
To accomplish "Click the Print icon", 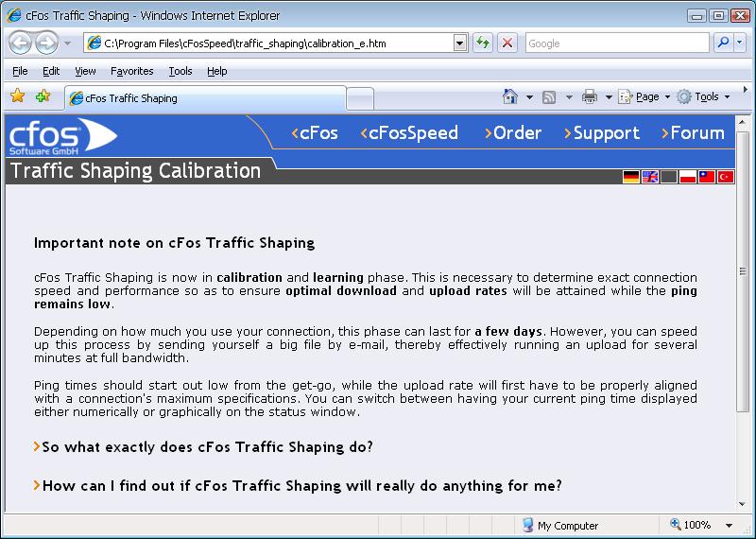I will coord(589,97).
